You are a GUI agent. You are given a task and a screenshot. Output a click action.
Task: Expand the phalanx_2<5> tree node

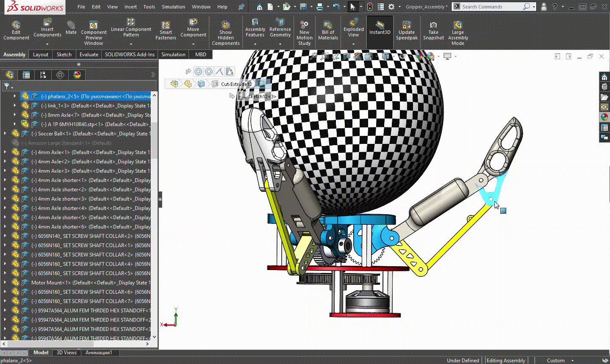[15, 96]
